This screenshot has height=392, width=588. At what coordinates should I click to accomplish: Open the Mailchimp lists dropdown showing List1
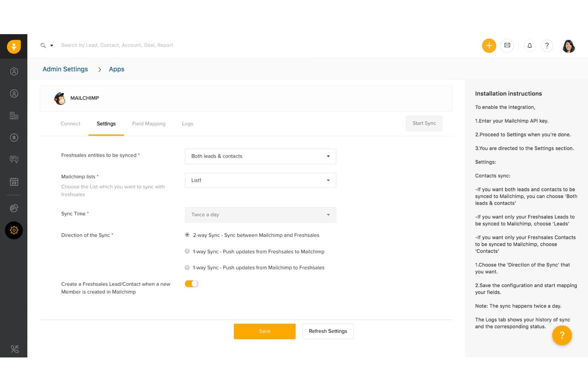[x=261, y=180]
